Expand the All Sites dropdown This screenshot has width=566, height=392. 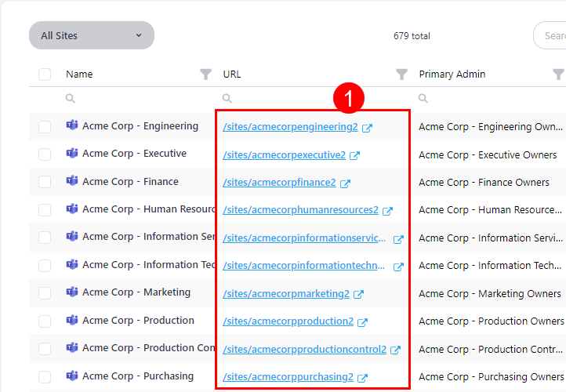(92, 35)
